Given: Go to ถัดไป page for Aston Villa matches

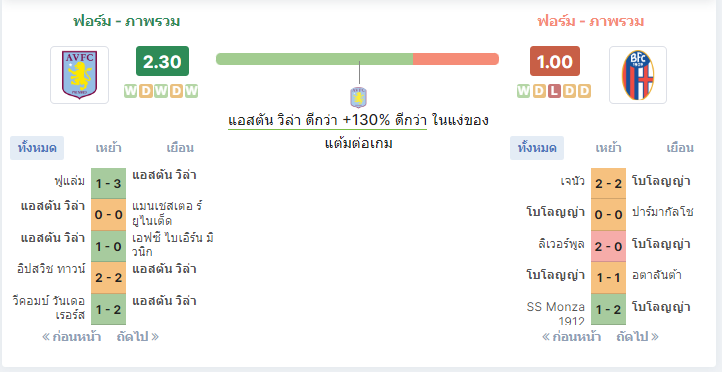Looking at the screenshot, I should point(138,337).
